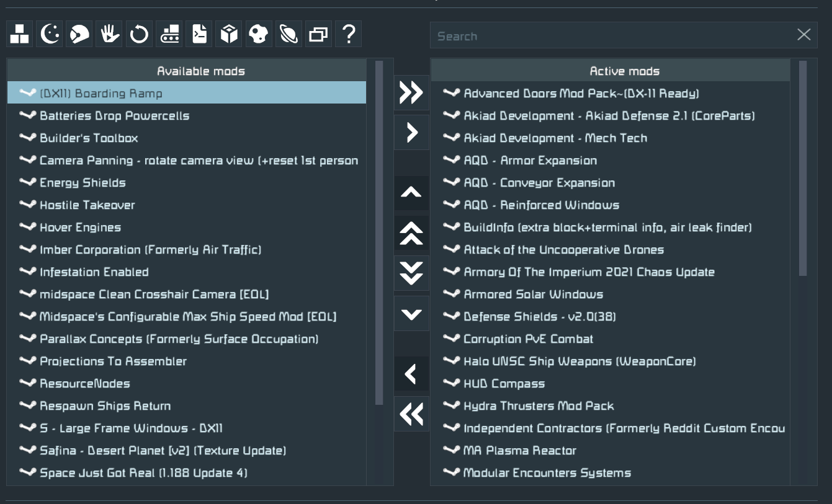Click inside the Search text field
Image resolution: width=832 pixels, height=504 pixels.
pyautogui.click(x=611, y=36)
